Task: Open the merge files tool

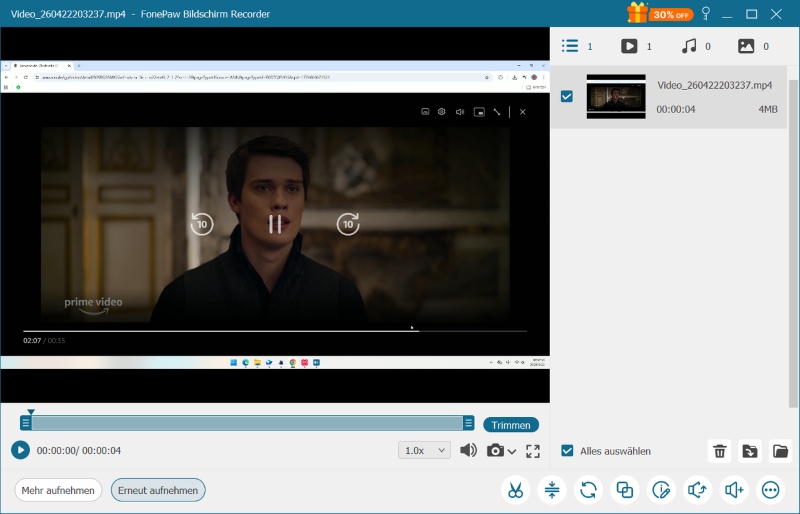Action: (624, 490)
